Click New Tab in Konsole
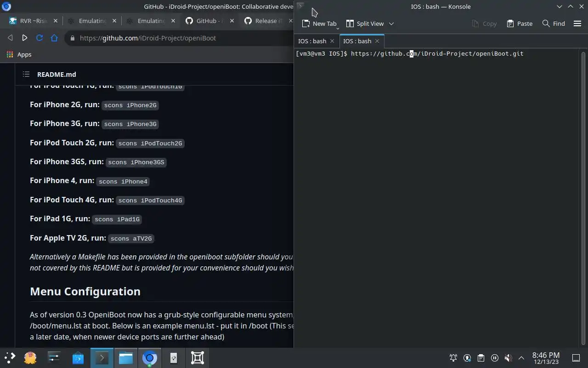The height and width of the screenshot is (368, 588). (319, 23)
